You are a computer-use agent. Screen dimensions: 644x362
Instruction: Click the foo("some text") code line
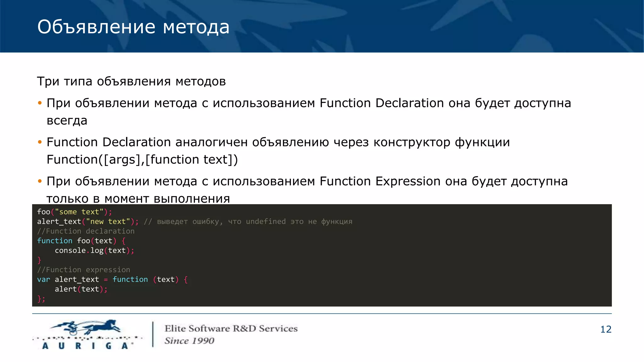tap(74, 212)
